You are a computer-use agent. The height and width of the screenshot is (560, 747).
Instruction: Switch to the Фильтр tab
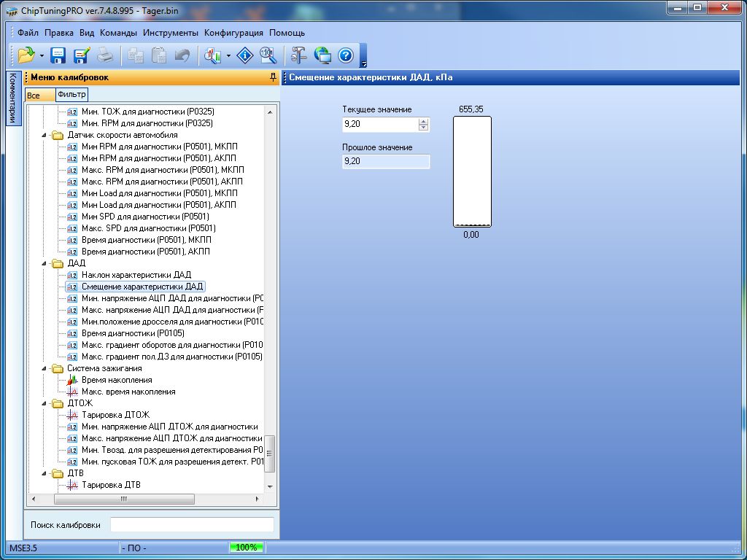pyautogui.click(x=71, y=95)
